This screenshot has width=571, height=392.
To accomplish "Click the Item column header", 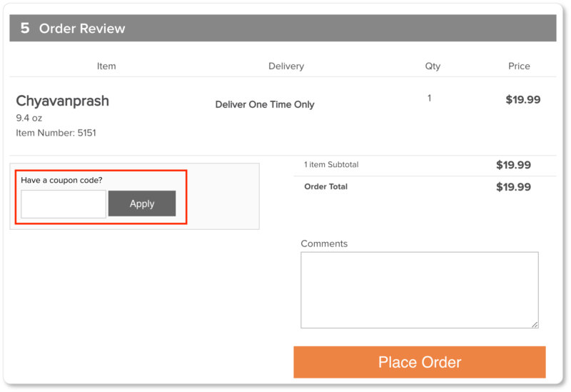I will pos(106,66).
